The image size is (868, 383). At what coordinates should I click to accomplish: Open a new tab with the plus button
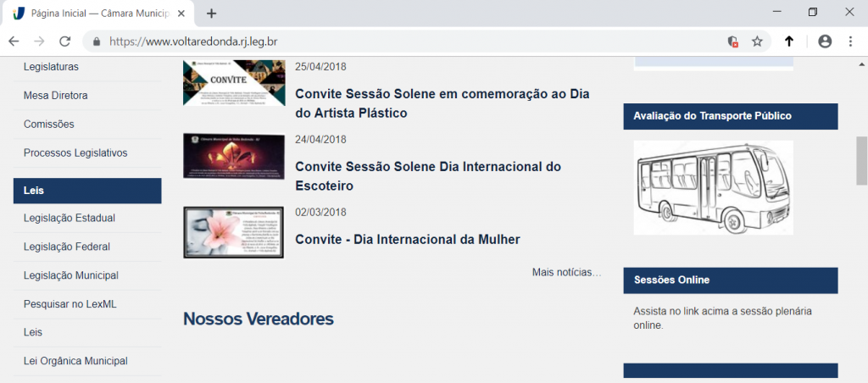coord(212,14)
